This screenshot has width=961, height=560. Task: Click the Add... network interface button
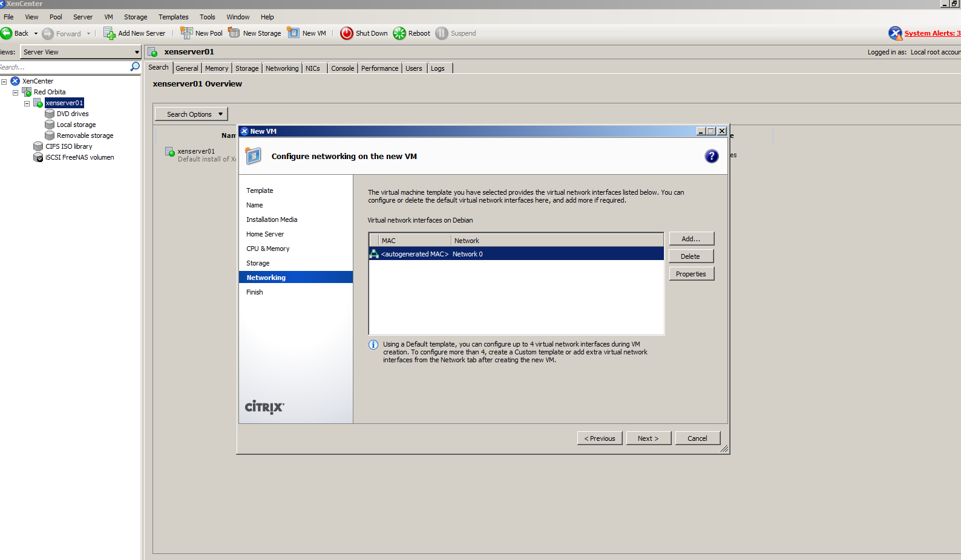691,239
